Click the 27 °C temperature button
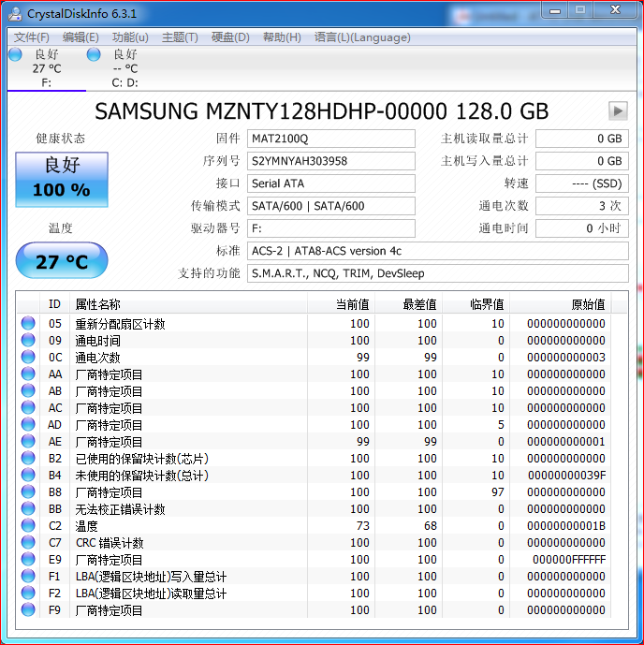Viewport: 644px width, 645px height. tap(62, 260)
